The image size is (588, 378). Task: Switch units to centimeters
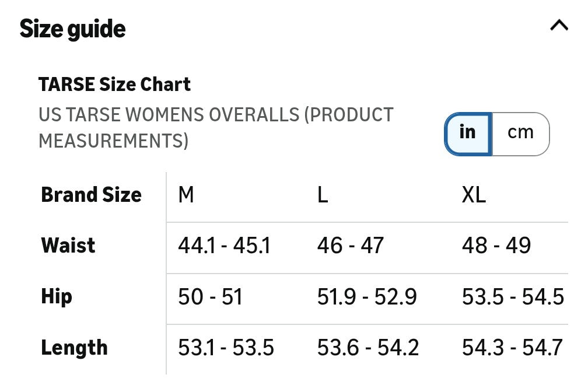pyautogui.click(x=520, y=133)
